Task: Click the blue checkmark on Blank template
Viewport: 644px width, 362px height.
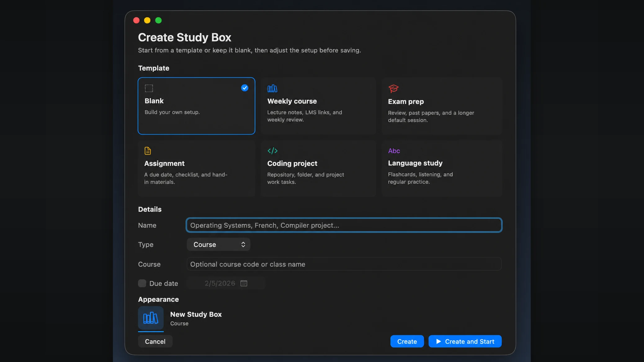Action: point(245,88)
